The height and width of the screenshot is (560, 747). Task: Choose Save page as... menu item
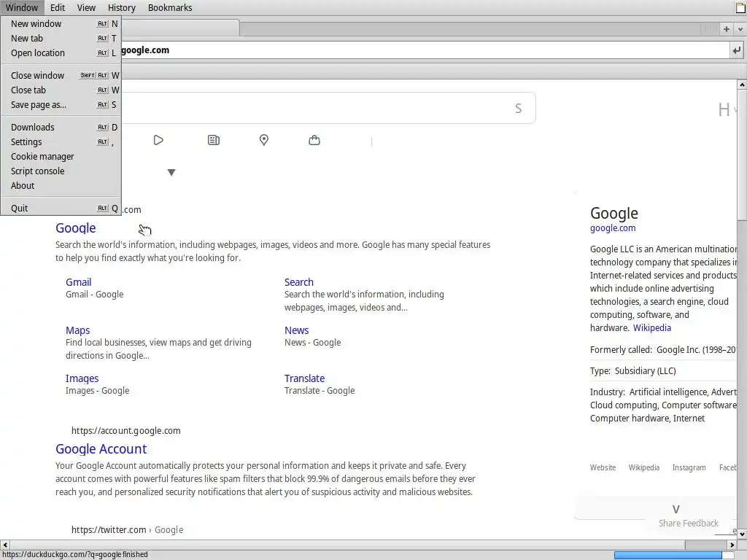61,105
